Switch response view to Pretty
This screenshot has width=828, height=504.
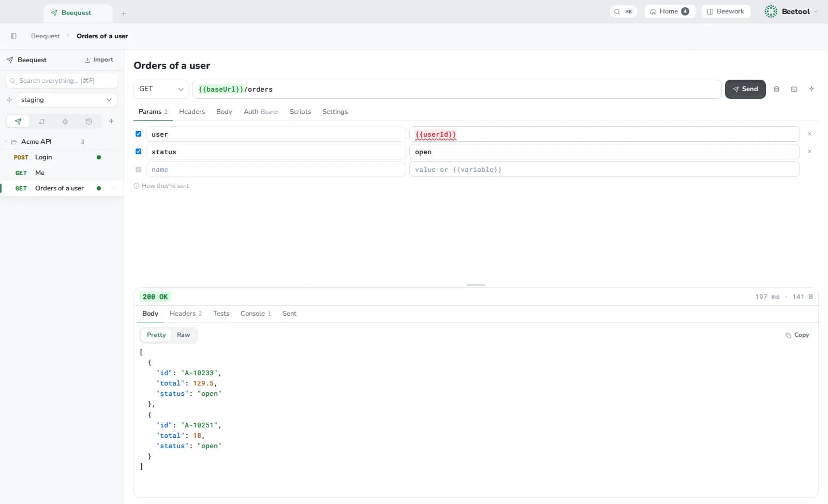156,335
